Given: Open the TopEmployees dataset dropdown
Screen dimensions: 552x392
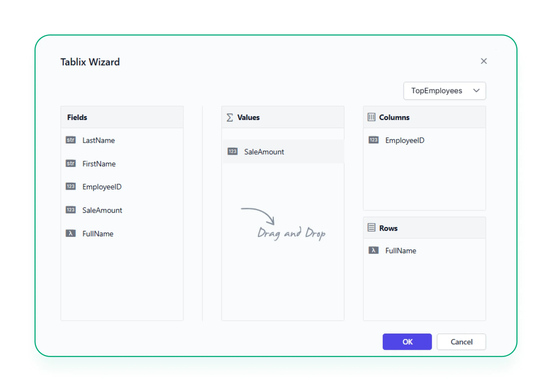Looking at the screenshot, I should pos(436,91).
